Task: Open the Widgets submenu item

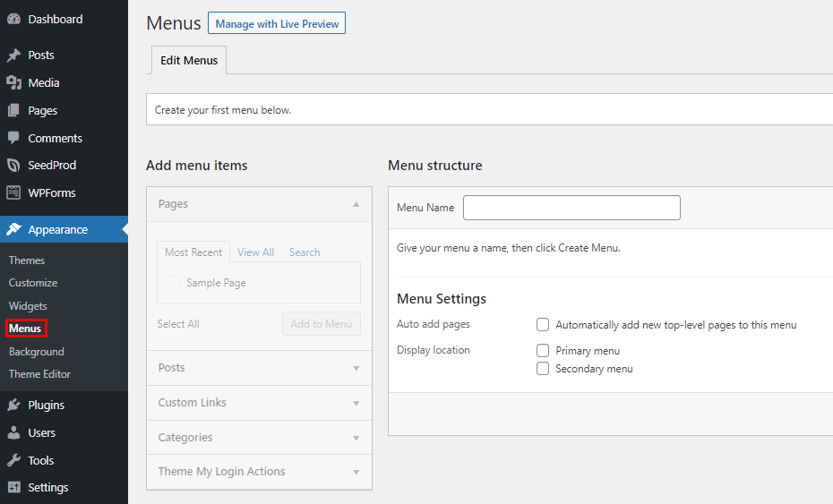Action: (x=28, y=306)
